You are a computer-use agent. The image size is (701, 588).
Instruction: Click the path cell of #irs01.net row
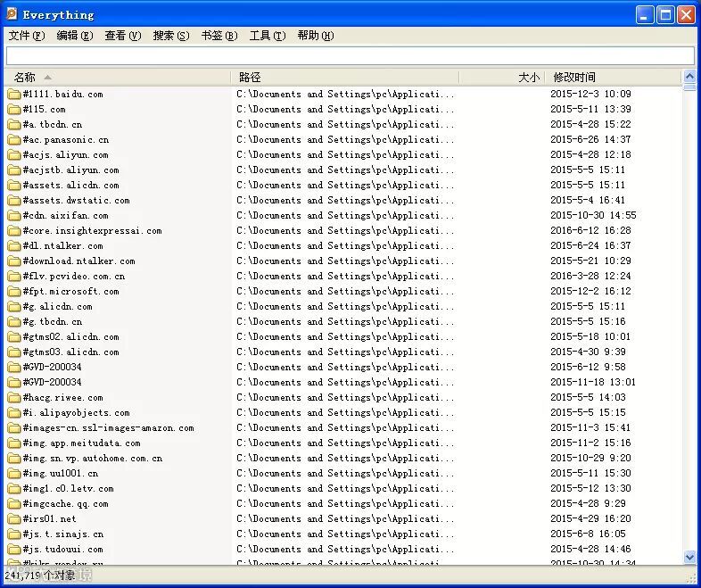345,519
